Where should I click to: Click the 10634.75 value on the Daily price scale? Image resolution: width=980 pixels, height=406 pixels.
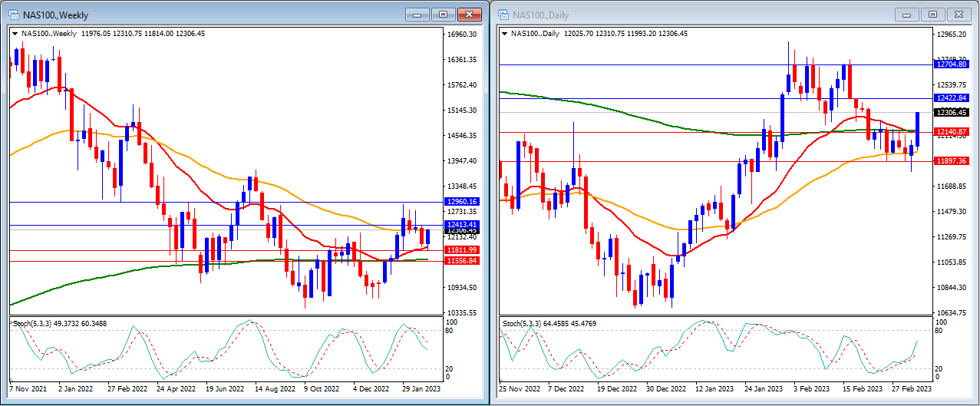pyautogui.click(x=952, y=313)
